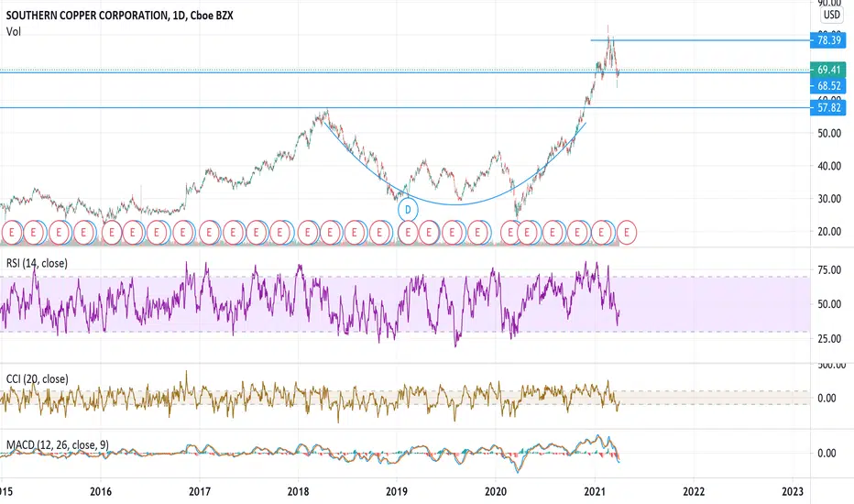
Task: Select the RSI (14, close) indicator label
Action: [x=37, y=263]
